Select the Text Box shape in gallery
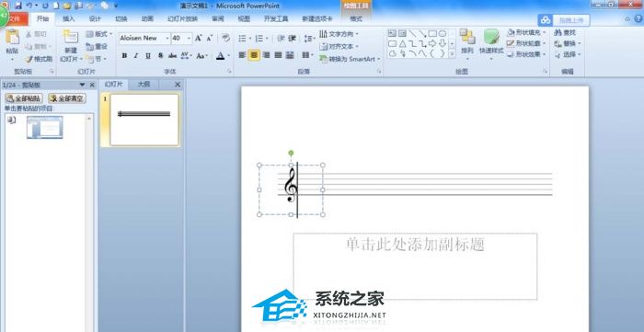Viewport: 644px width, 332px height. [x=392, y=33]
